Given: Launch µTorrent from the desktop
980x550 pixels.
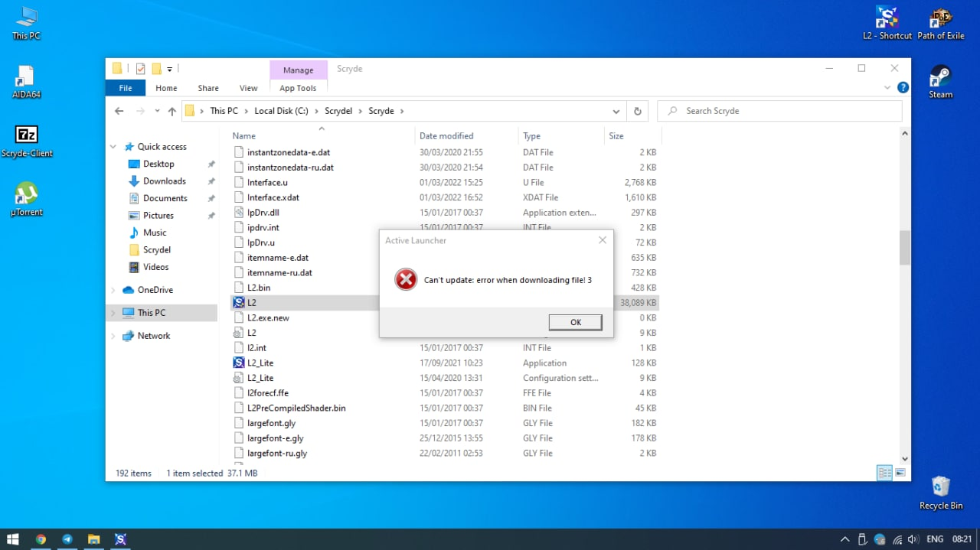Looking at the screenshot, I should click(x=26, y=195).
